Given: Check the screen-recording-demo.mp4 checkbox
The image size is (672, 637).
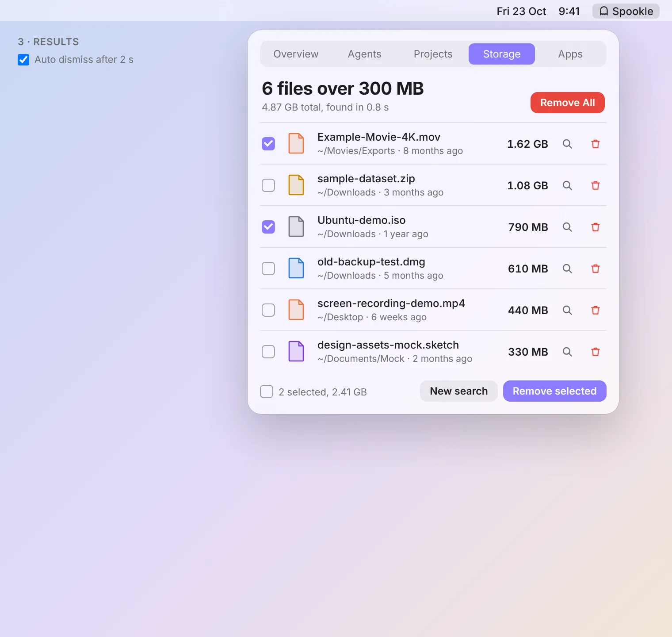Looking at the screenshot, I should [x=268, y=310].
